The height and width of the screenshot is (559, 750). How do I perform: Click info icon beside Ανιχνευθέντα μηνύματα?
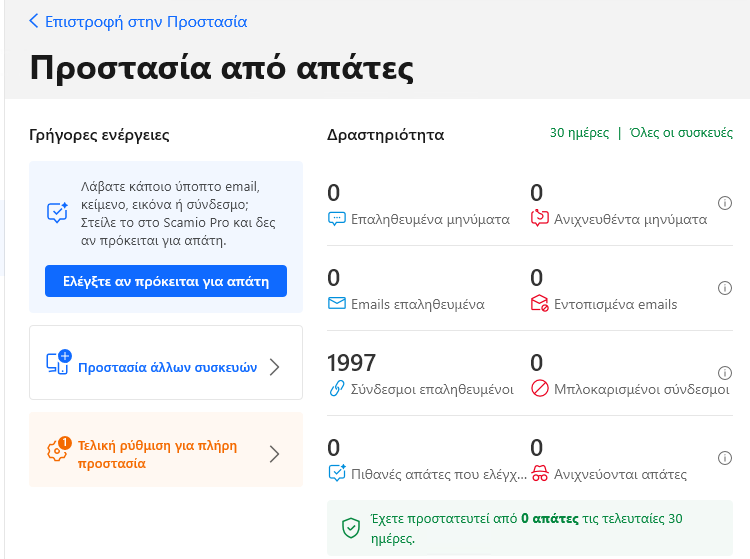726,203
